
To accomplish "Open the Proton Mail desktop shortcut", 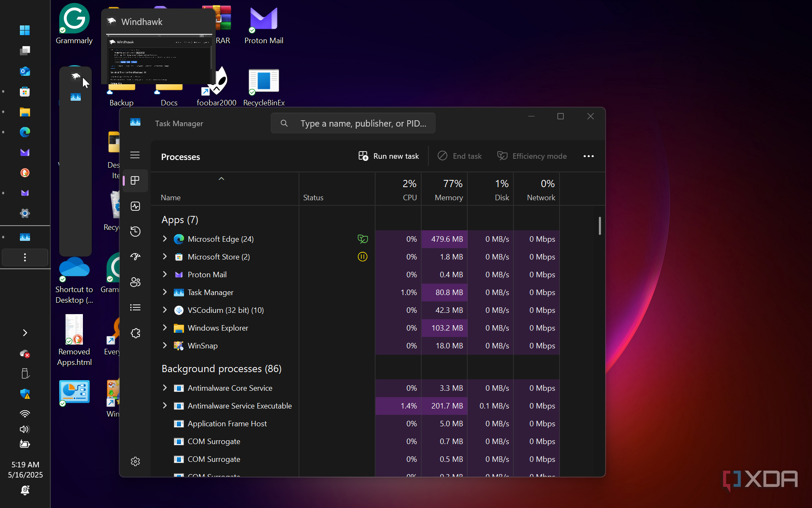I will 263,25.
